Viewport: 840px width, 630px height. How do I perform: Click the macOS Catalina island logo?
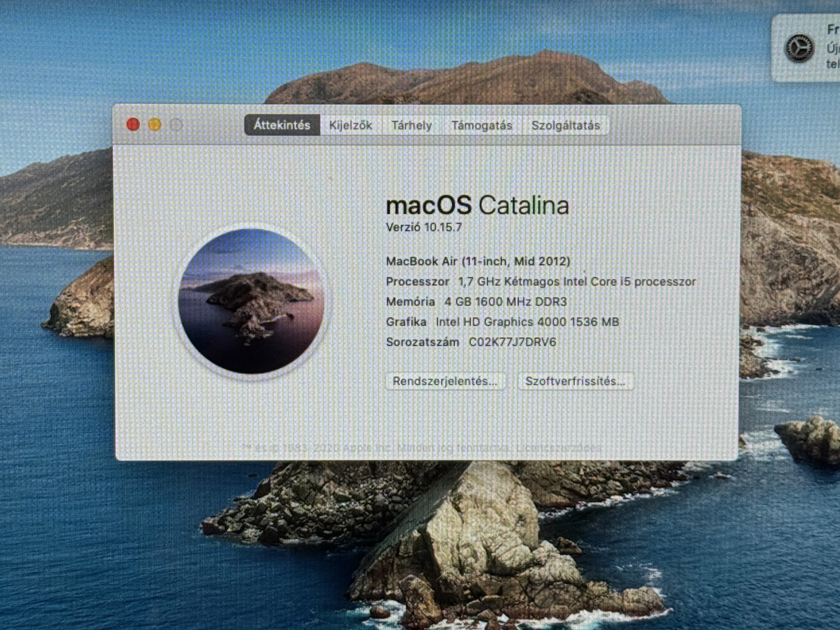[251, 301]
